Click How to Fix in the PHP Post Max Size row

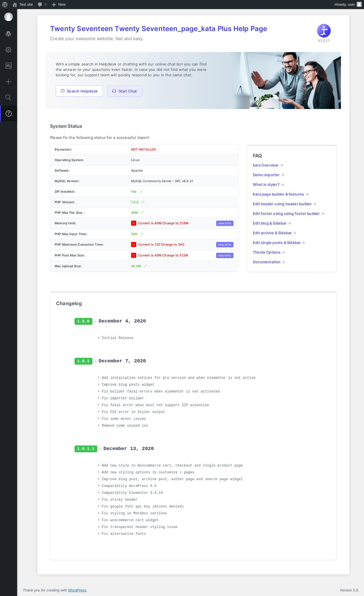click(x=225, y=256)
